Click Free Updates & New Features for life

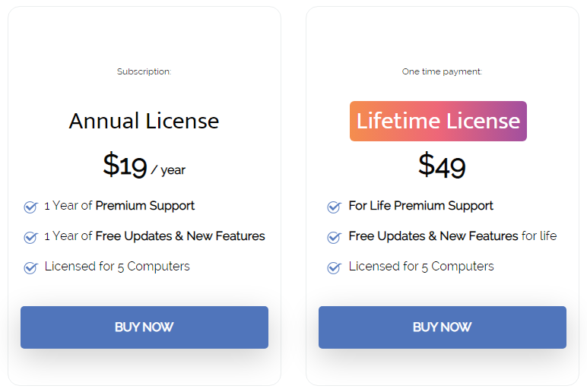tap(452, 236)
